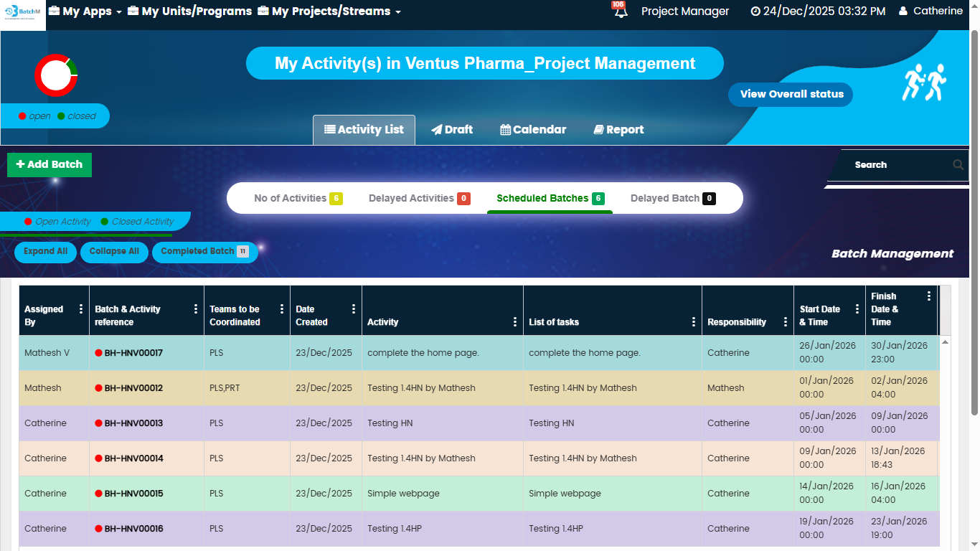Open Assigned By column menu icon
Screen dimensions: 980x551
pyautogui.click(x=80, y=309)
